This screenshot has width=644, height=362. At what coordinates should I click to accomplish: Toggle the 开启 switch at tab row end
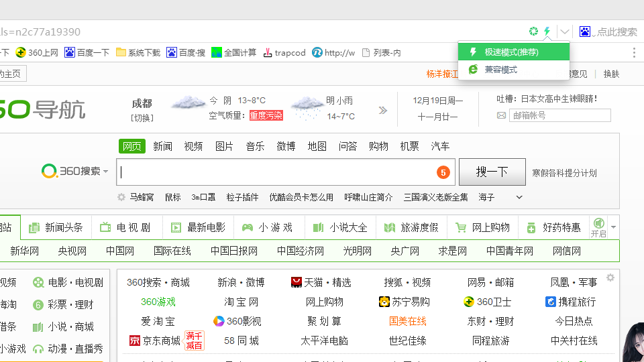click(x=598, y=228)
